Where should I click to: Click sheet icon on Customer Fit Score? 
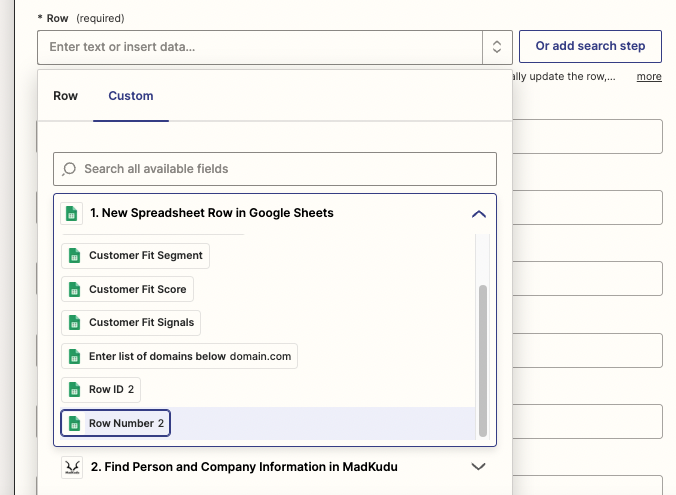coord(75,289)
